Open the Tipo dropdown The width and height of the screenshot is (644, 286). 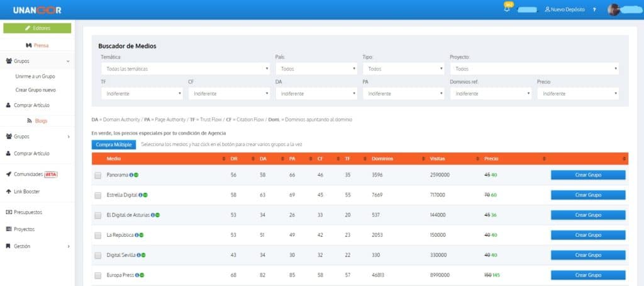click(403, 69)
